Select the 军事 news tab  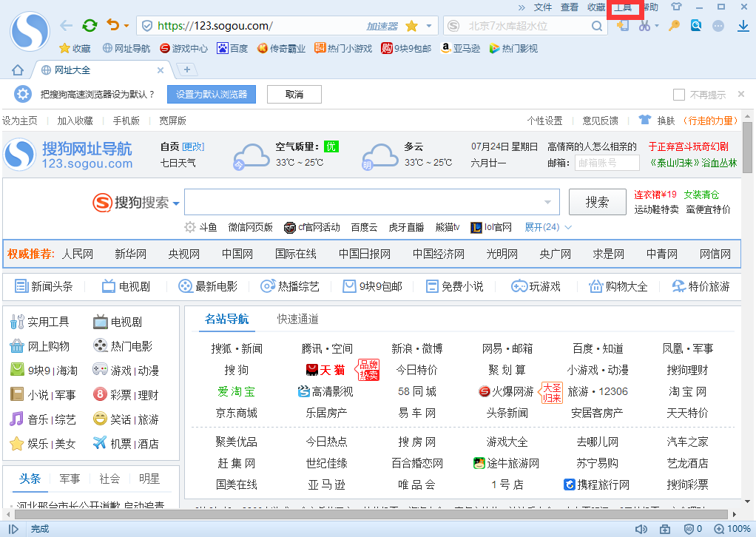(x=70, y=479)
